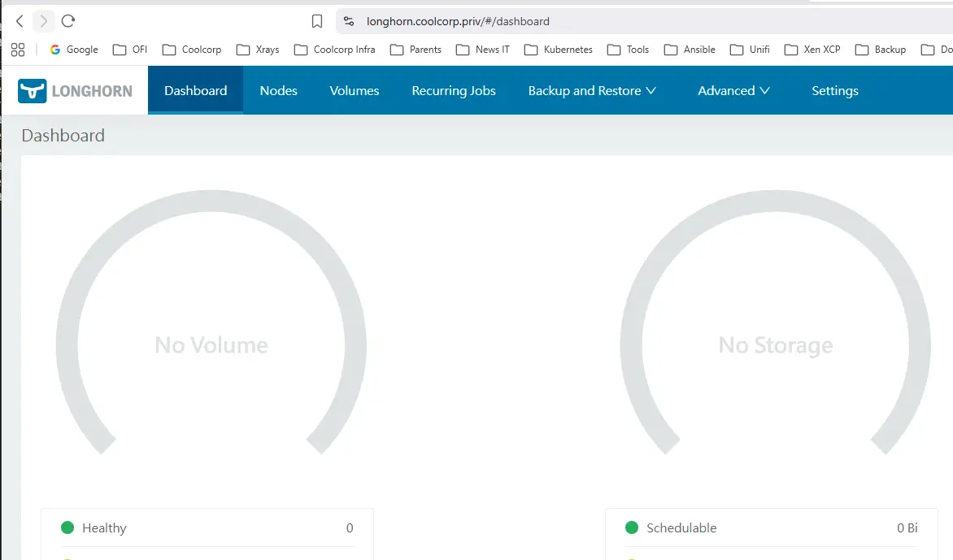Viewport: 953px width, 560px height.
Task: Click the browser back arrow
Action: coord(20,21)
